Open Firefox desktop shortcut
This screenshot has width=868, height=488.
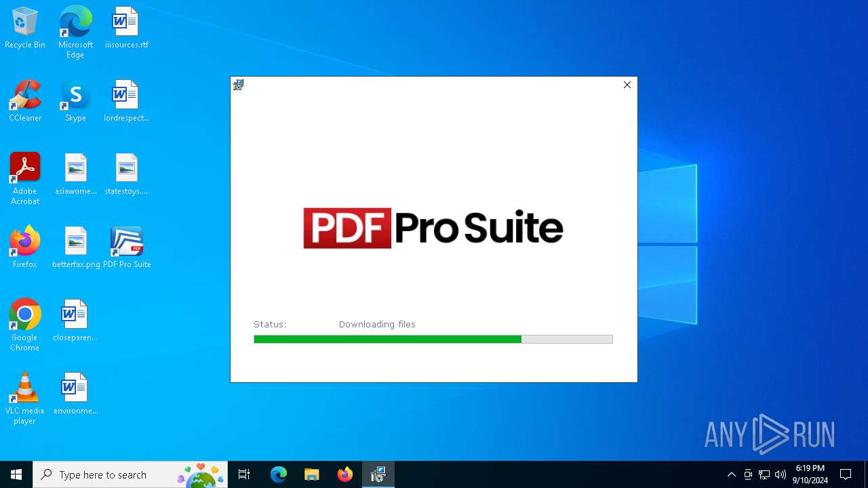click(x=25, y=247)
